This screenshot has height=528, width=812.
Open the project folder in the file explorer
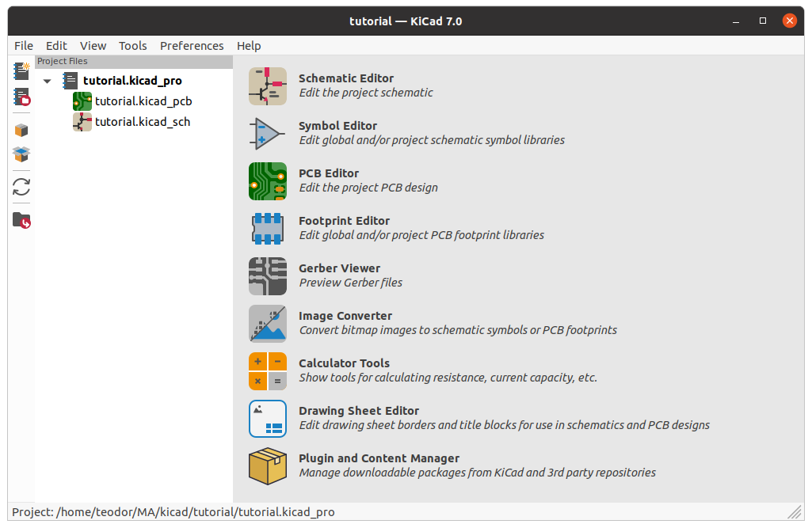coord(21,220)
